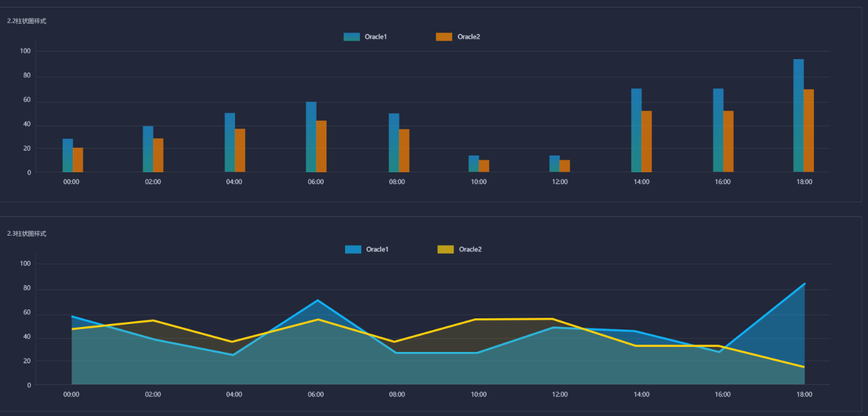Click the orange Oracle2 bar at 04:00
868x416 pixels.
coord(240,150)
